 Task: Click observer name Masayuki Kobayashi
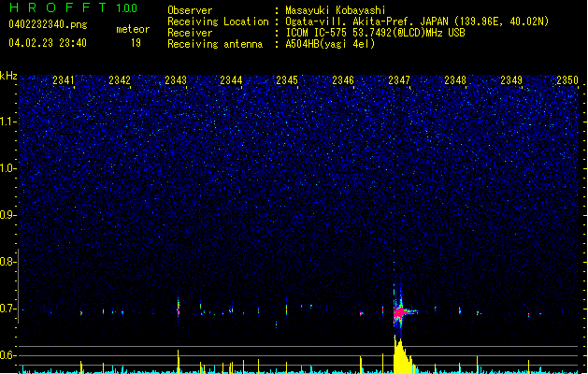point(336,10)
